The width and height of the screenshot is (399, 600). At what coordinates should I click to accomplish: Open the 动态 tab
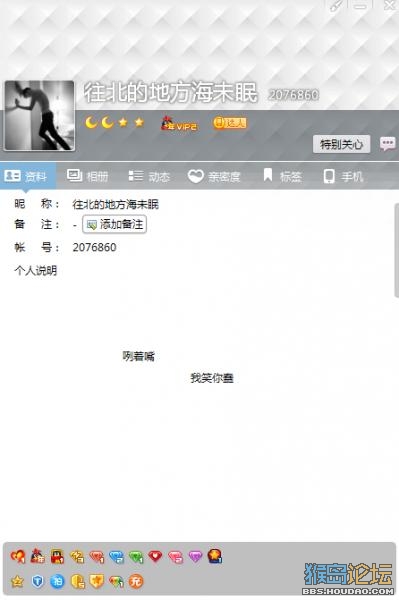149,176
